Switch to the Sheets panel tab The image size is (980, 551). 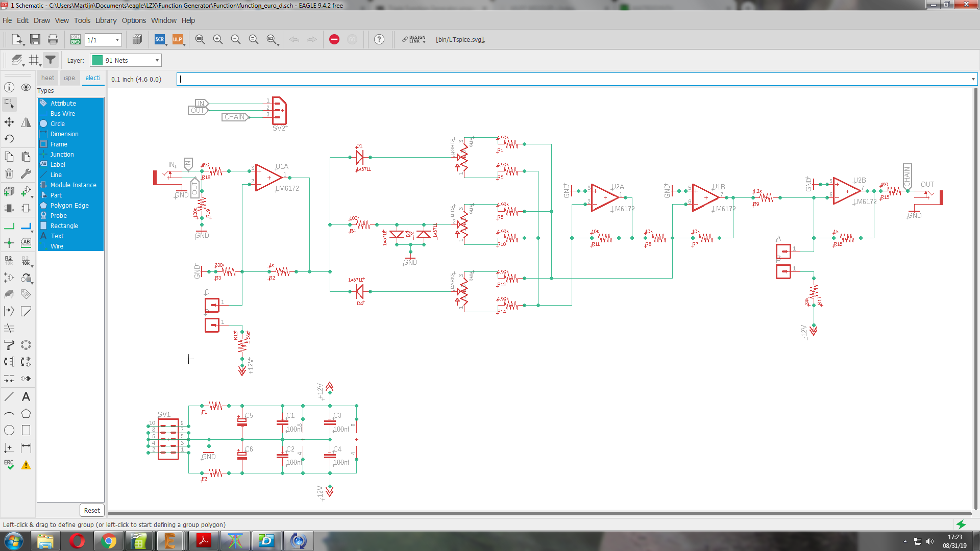[47, 78]
